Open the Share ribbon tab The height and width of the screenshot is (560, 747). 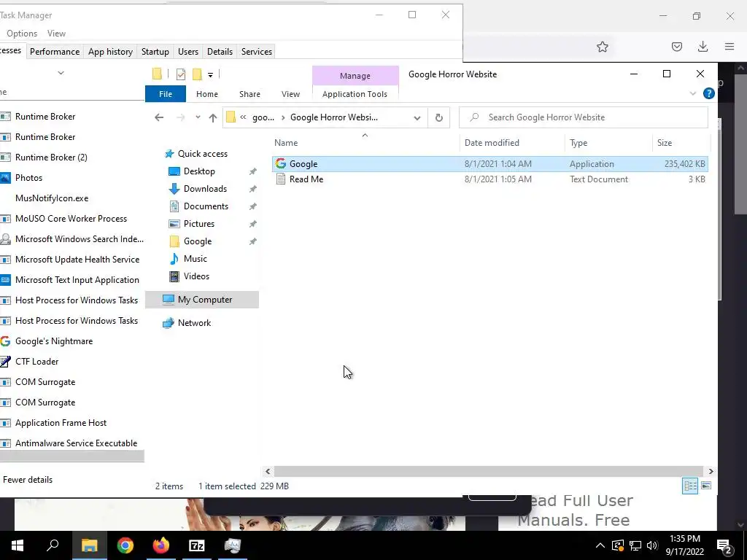249,94
